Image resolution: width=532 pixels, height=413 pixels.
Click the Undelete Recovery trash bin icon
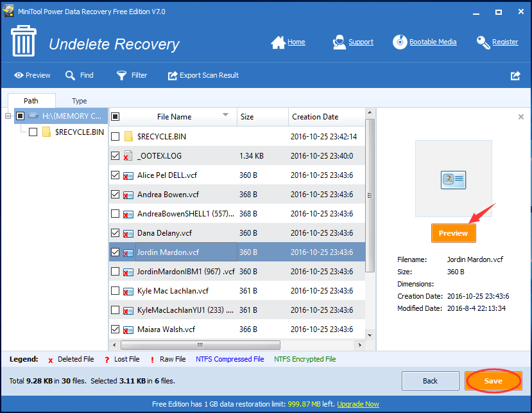23,41
